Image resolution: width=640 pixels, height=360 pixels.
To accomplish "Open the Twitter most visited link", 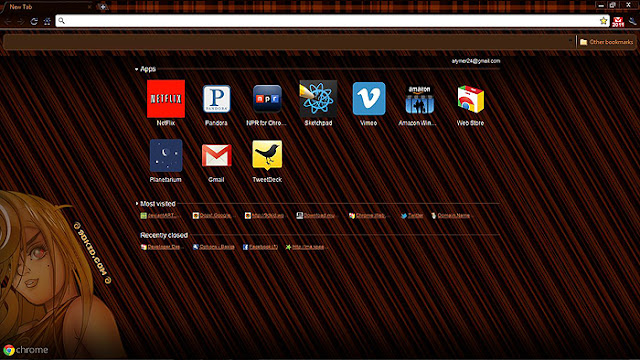I will pos(412,216).
